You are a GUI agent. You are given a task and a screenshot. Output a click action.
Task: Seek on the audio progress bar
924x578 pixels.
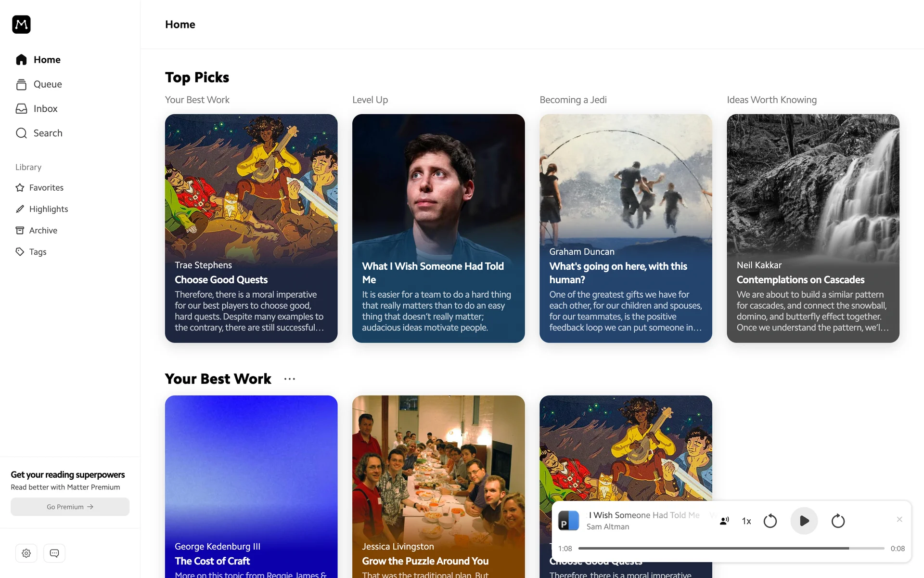pos(731,548)
